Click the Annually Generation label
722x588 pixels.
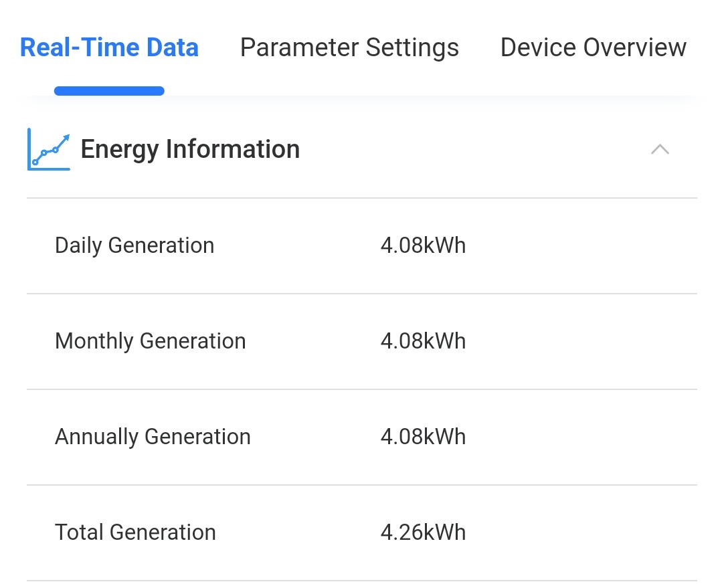pyautogui.click(x=153, y=437)
